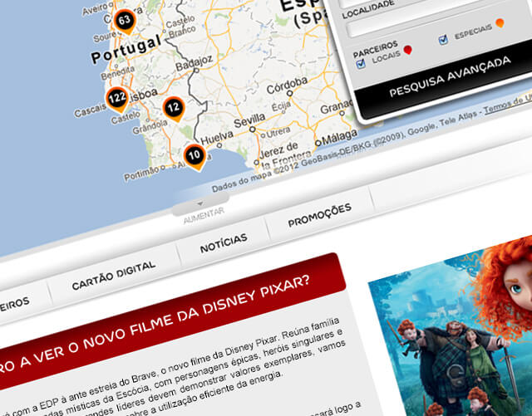Toggle the Especiais partners checkbox
This screenshot has height=416, width=532.
point(443,40)
